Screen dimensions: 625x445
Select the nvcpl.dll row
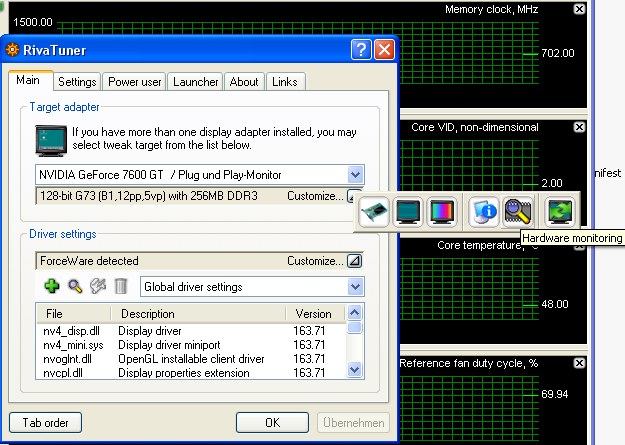[191, 373]
